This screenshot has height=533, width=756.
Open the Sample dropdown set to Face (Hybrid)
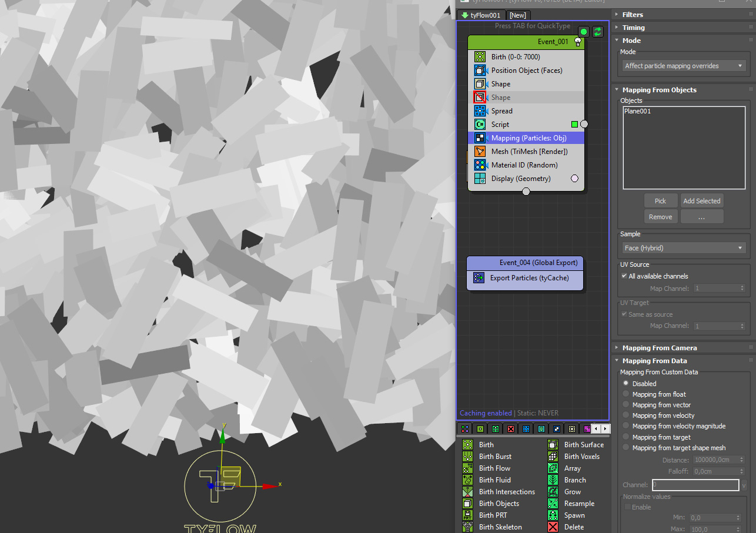(x=684, y=248)
